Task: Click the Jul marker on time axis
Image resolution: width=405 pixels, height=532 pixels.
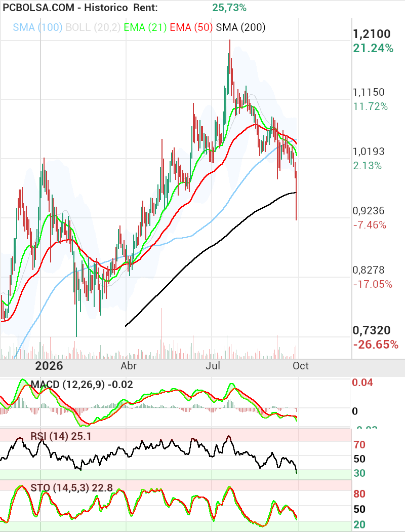Action: [213, 366]
